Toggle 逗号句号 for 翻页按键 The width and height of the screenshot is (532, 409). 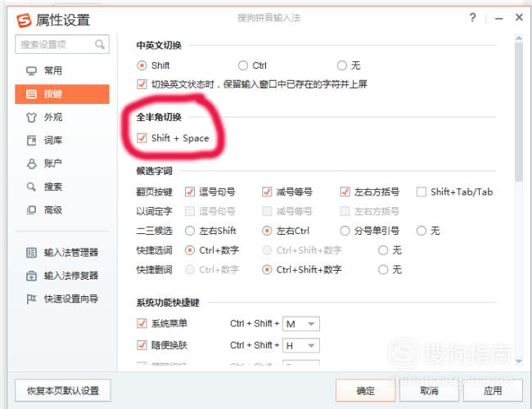(x=190, y=192)
